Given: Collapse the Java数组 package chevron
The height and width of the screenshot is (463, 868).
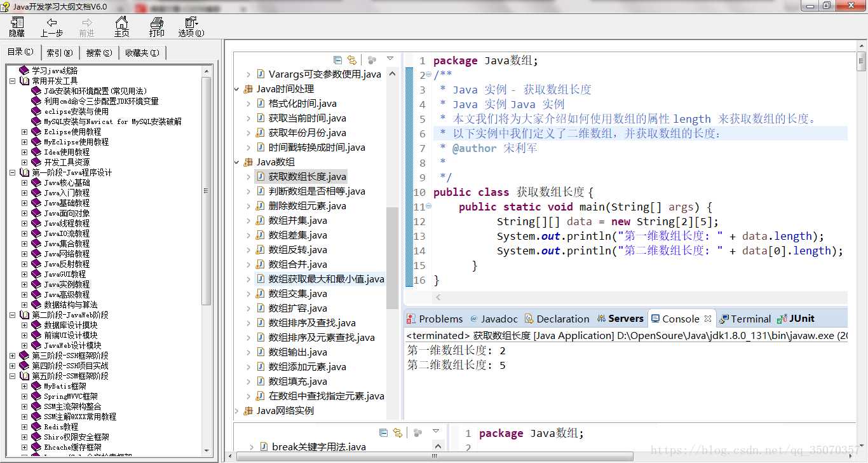Looking at the screenshot, I should point(236,162).
